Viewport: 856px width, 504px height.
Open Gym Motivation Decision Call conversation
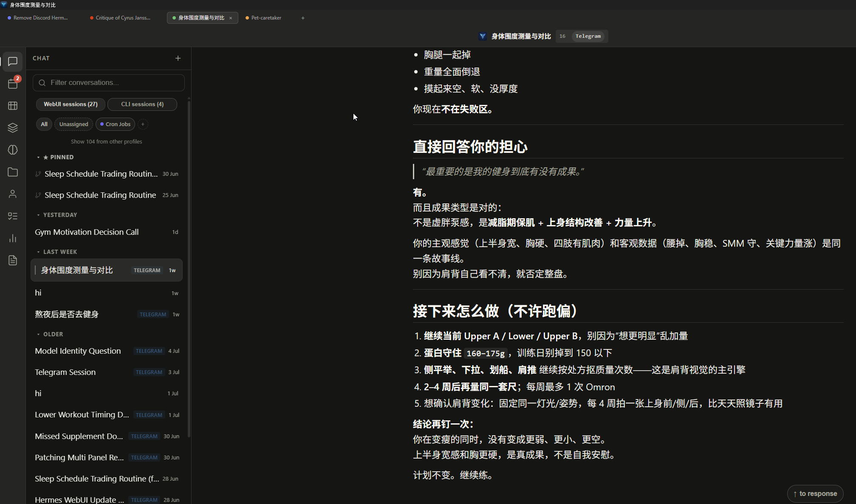(x=107, y=232)
